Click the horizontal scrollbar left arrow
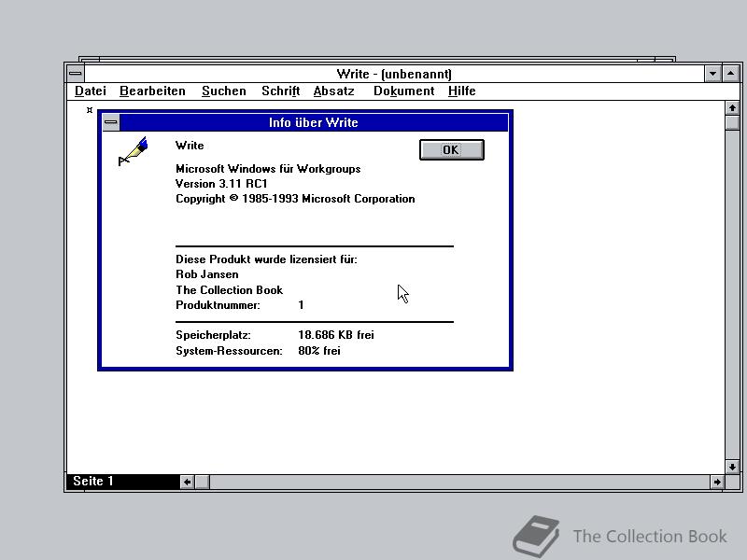 (x=188, y=482)
